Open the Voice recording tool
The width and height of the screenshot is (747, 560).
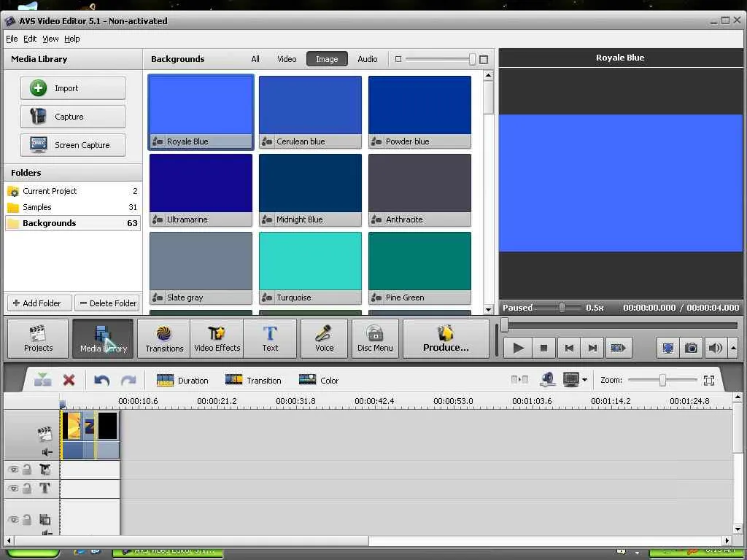click(324, 339)
